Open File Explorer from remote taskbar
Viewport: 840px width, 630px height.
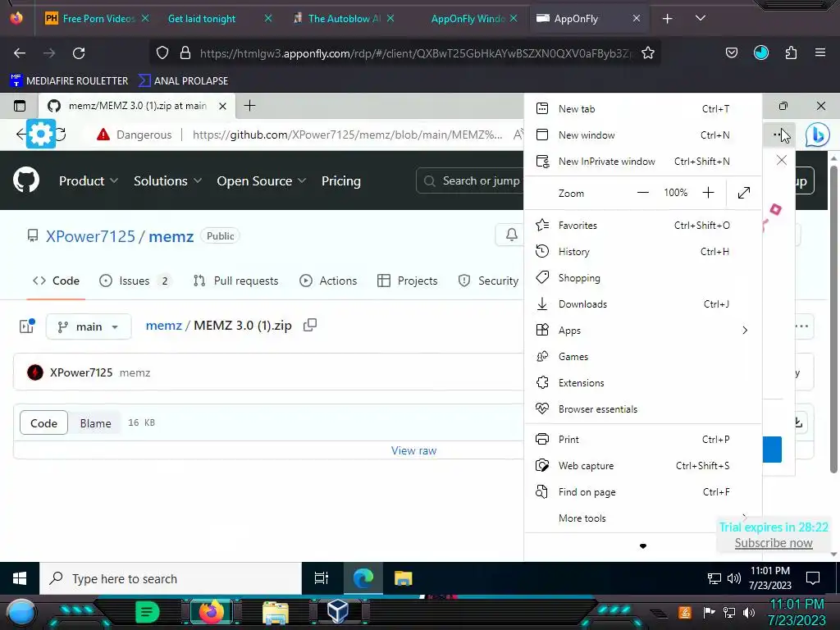tap(404, 578)
